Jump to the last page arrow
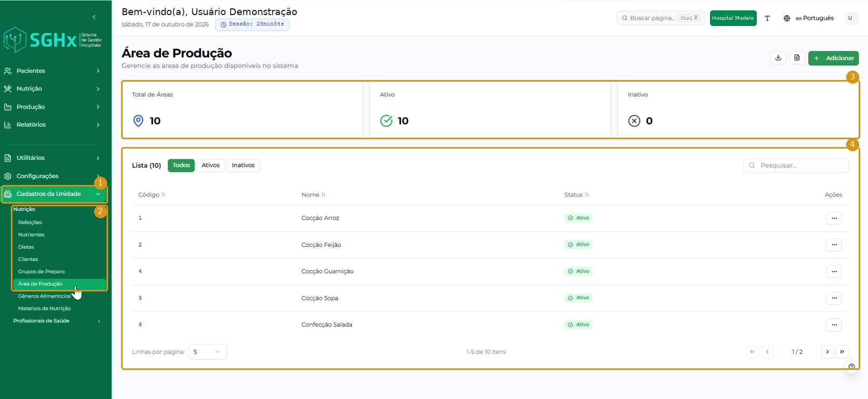Image resolution: width=868 pixels, height=399 pixels. coord(842,352)
